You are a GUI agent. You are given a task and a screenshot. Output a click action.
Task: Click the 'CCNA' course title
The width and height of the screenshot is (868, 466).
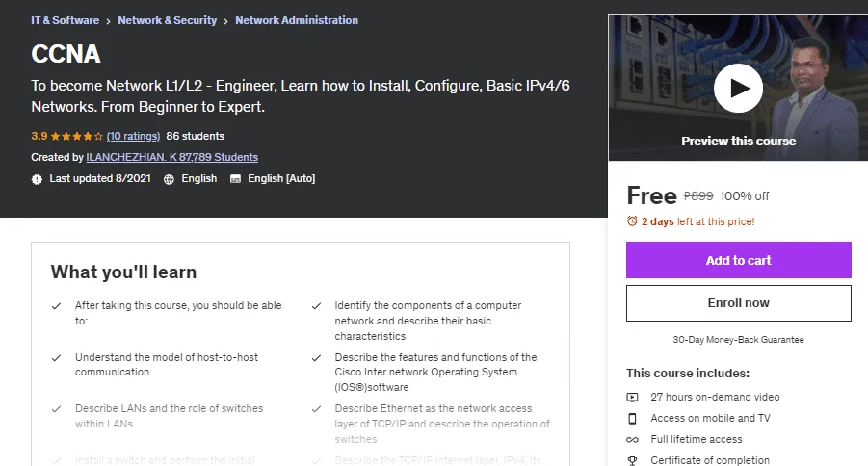click(x=66, y=54)
